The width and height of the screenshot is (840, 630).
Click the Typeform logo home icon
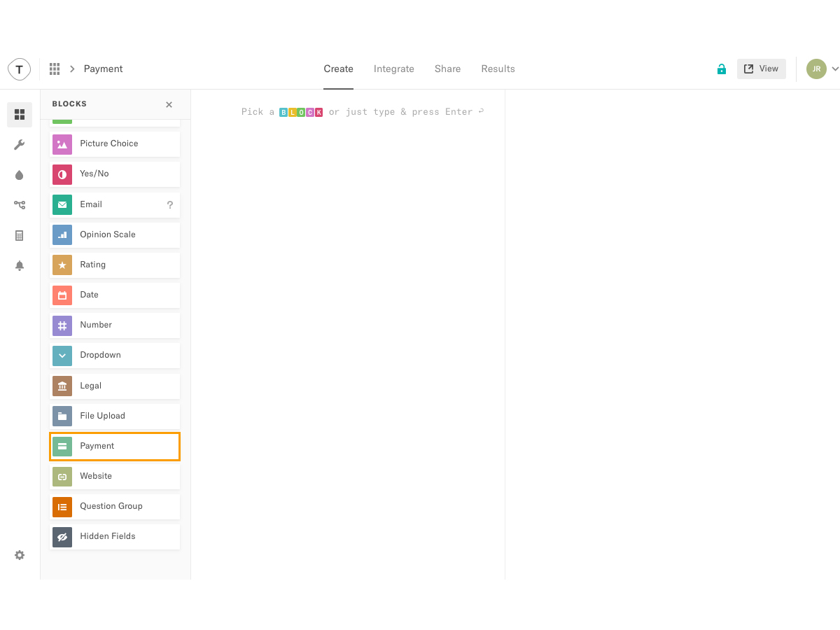pos(19,69)
